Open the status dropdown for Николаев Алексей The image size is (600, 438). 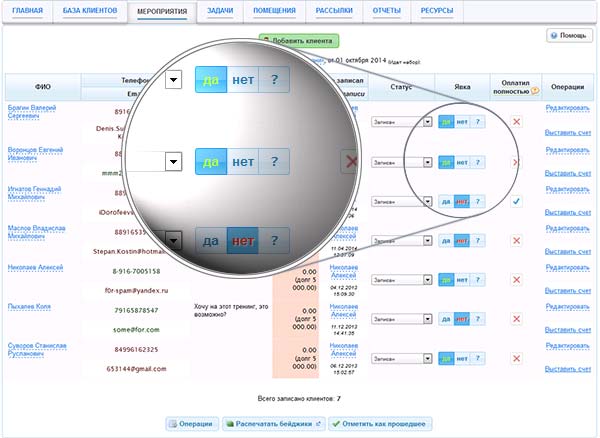[427, 280]
